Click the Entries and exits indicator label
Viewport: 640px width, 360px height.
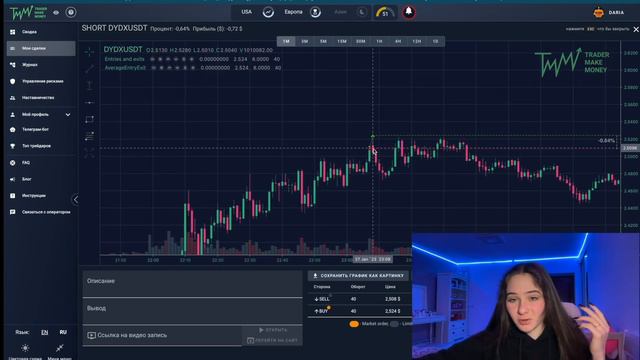coord(124,59)
